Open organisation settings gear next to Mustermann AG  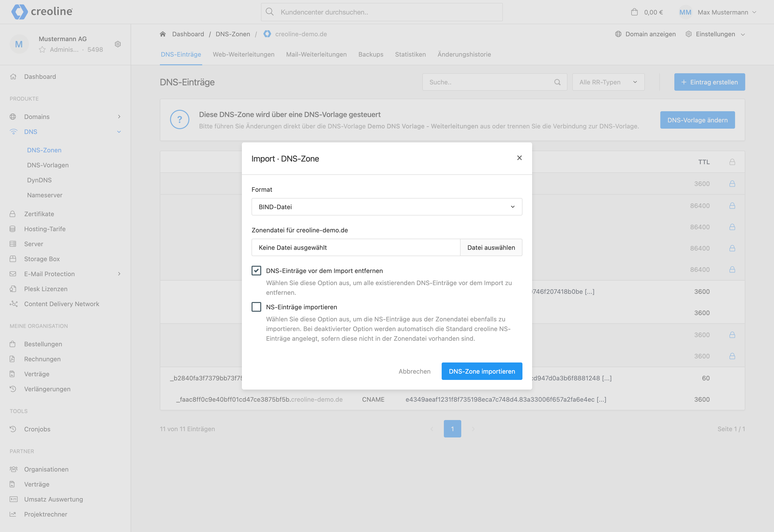point(118,44)
